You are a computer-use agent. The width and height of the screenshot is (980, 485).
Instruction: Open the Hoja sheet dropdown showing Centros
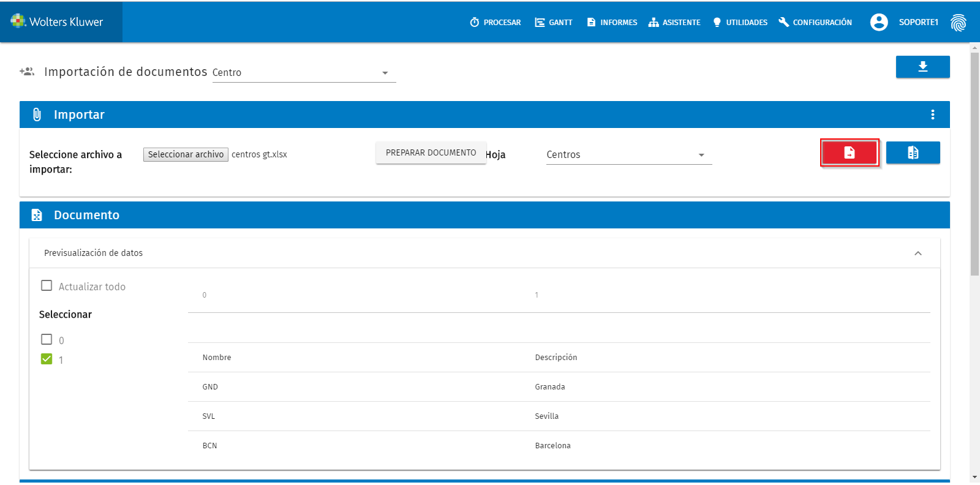[629, 155]
